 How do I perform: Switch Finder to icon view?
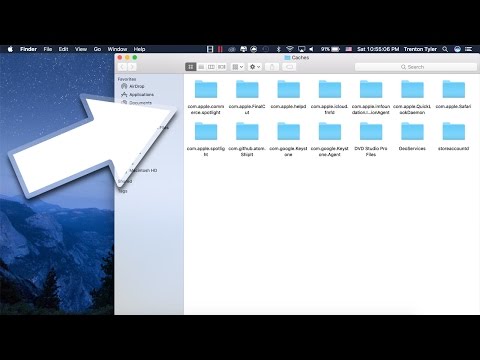pos(191,67)
